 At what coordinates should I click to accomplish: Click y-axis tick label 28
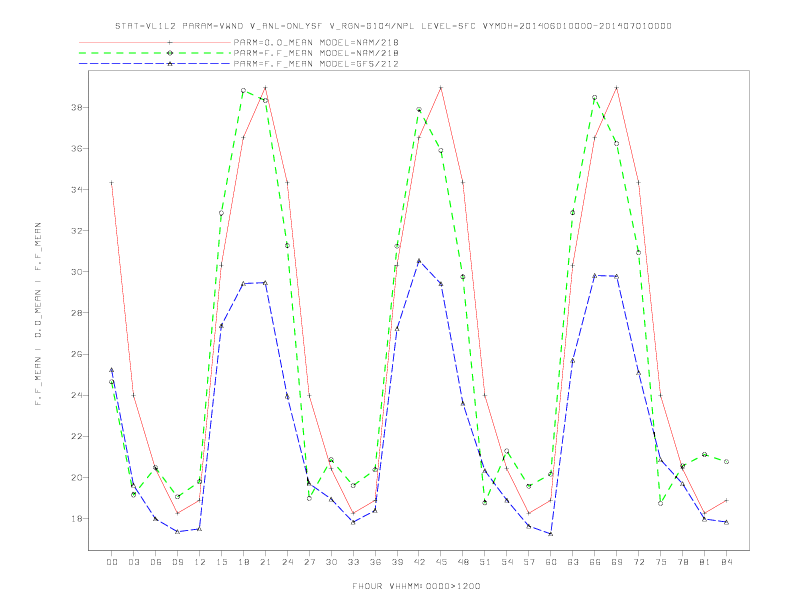tap(77, 313)
